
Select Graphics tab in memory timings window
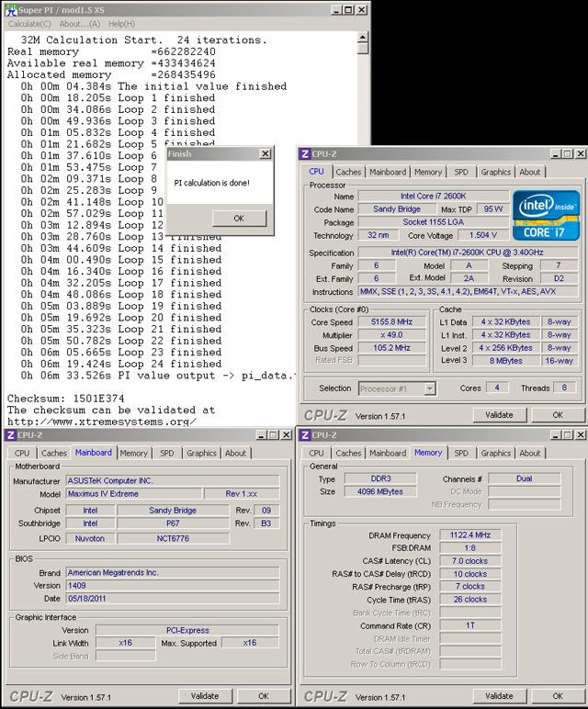(495, 453)
